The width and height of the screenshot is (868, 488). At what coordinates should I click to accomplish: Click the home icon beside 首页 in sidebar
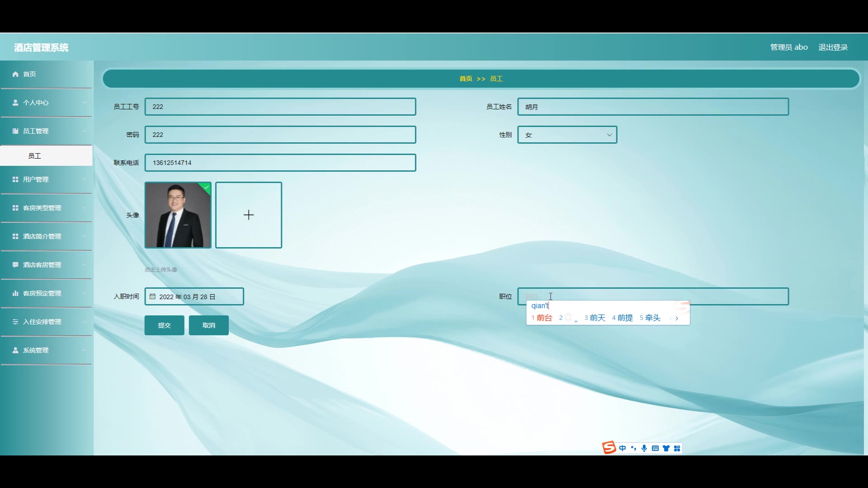(x=15, y=74)
